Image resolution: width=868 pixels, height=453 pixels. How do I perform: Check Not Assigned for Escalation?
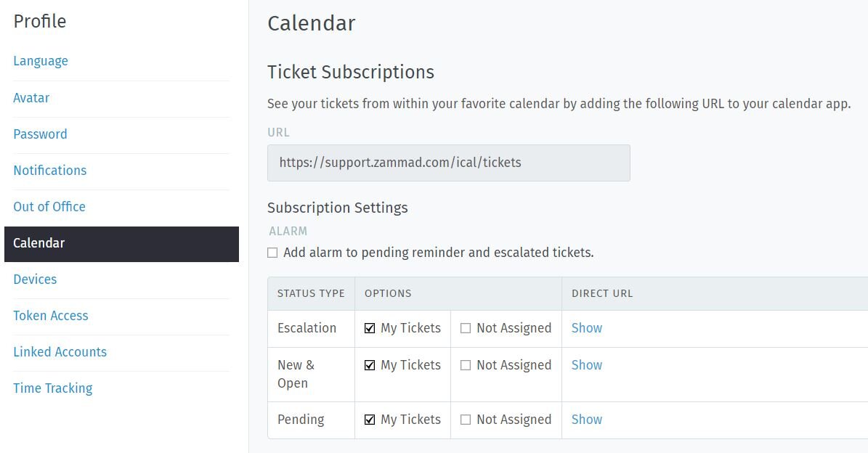[x=466, y=328]
